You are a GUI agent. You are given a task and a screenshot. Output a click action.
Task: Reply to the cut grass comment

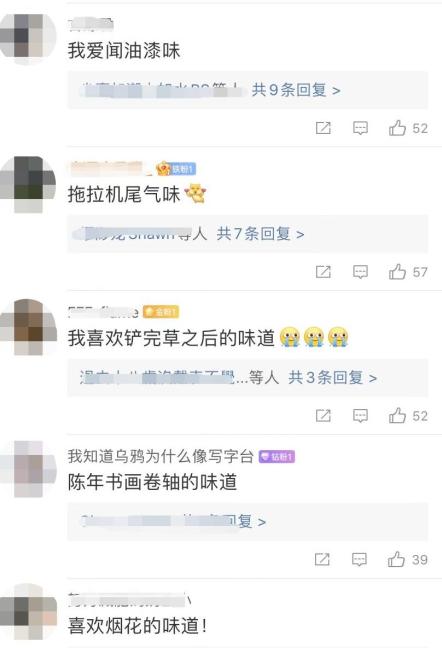(x=360, y=416)
